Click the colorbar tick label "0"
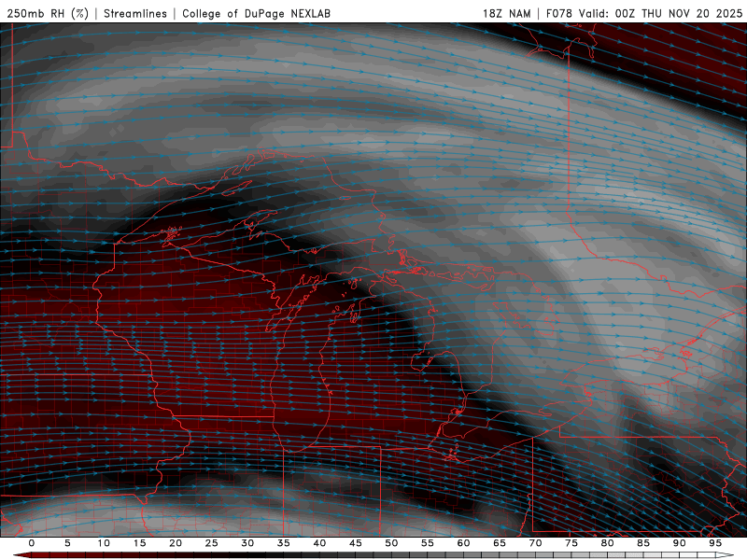Screen dimensions: 747x560 (x=32, y=543)
